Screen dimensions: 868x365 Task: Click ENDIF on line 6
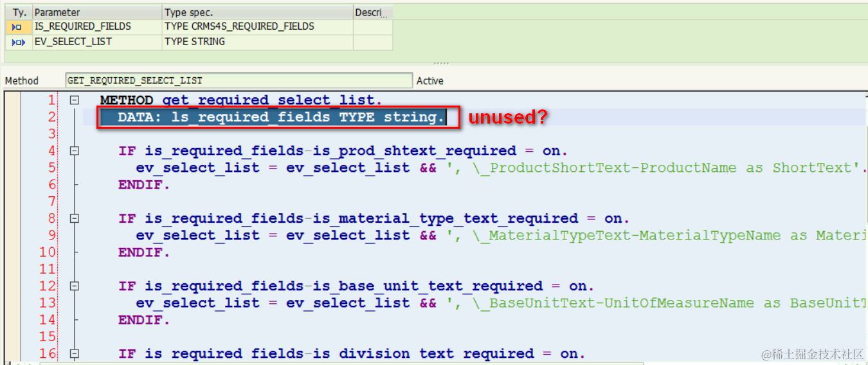tap(144, 184)
